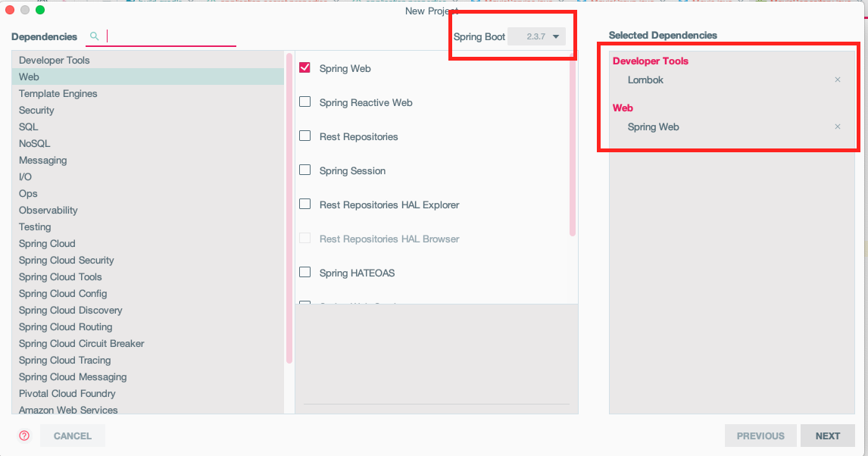This screenshot has width=868, height=456.
Task: Click the Web heading in Selected Dependencies
Action: [623, 108]
